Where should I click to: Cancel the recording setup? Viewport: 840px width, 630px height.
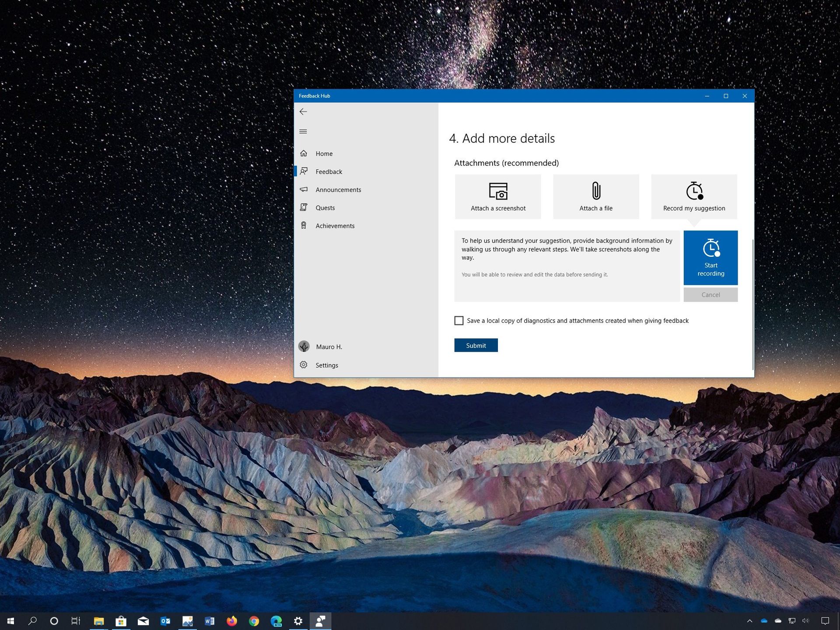710,294
